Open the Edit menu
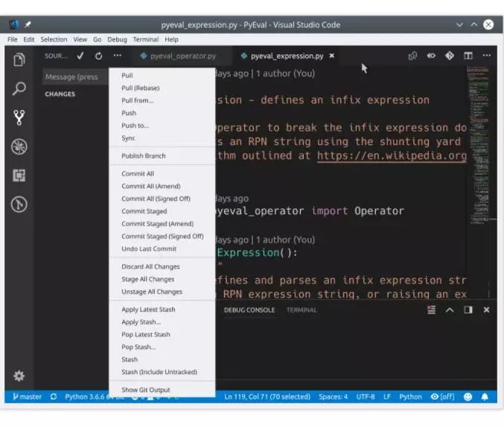This screenshot has width=504, height=427. [28, 39]
